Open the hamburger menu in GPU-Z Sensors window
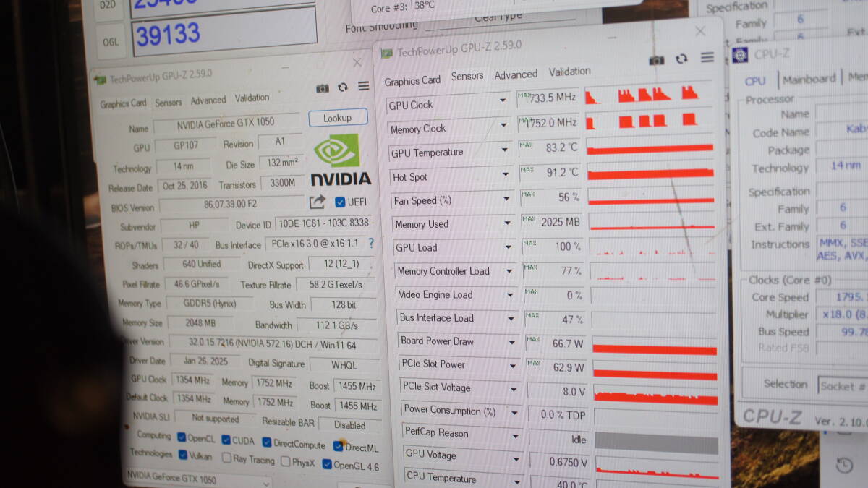This screenshot has height=488, width=868. click(707, 57)
